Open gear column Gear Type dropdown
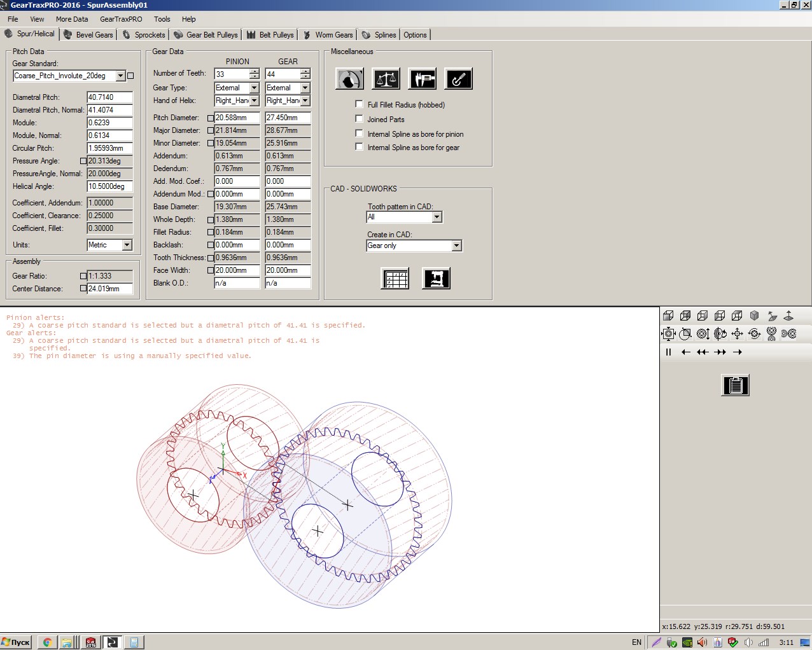The width and height of the screenshot is (812, 650). 305,88
